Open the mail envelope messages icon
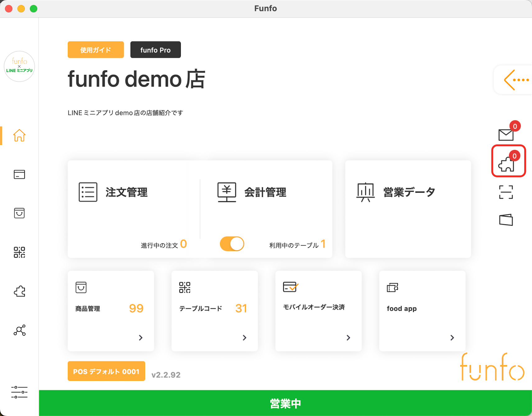Viewport: 532px width, 416px height. click(x=506, y=135)
